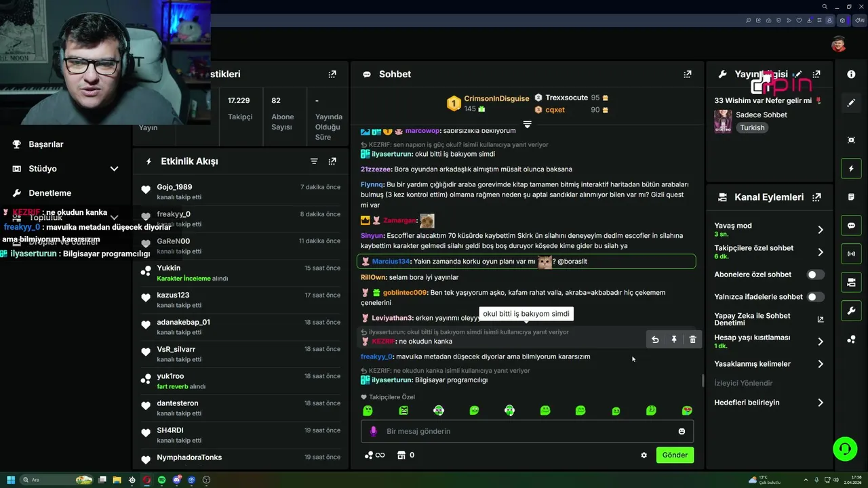Focus the Bir mesaj gönderin input

click(527, 431)
